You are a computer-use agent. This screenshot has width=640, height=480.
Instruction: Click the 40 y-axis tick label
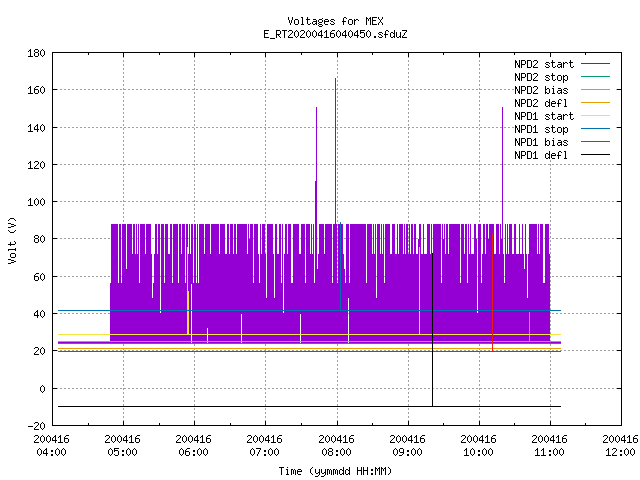[39, 314]
